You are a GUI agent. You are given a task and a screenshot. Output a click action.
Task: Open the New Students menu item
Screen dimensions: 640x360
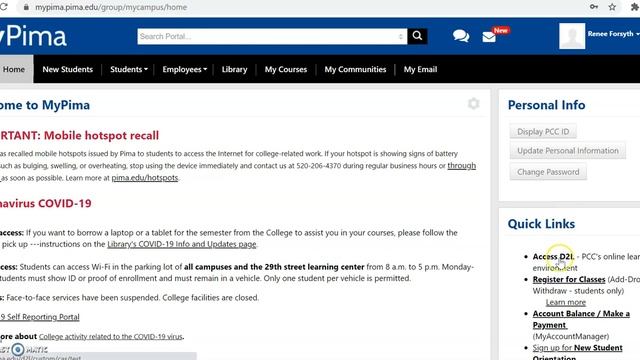click(67, 69)
